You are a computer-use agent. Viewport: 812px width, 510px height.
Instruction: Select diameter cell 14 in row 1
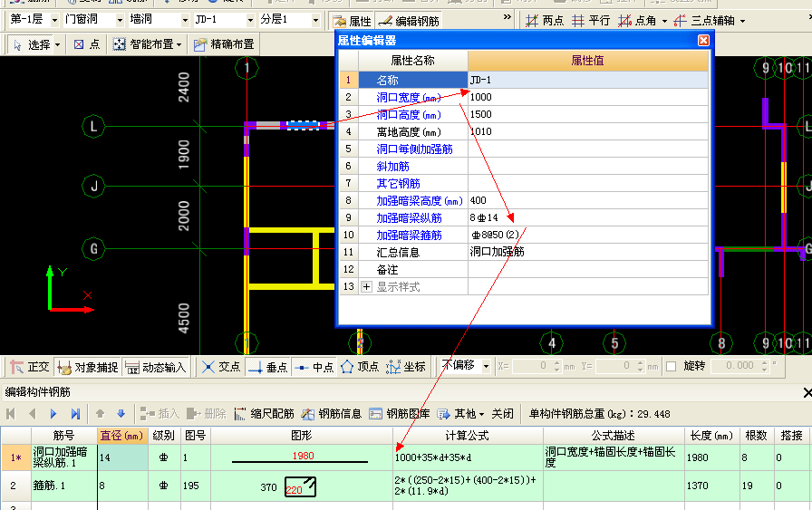tap(122, 457)
